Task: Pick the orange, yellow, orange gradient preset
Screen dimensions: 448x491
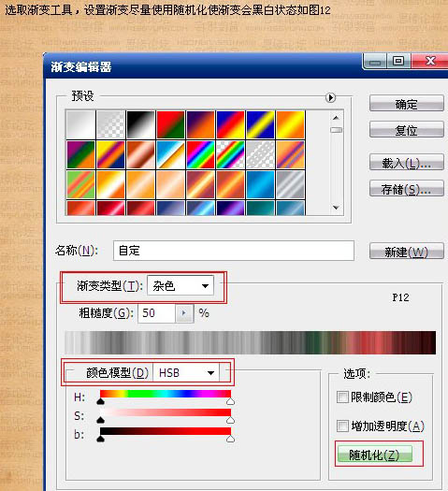Action: [291, 124]
